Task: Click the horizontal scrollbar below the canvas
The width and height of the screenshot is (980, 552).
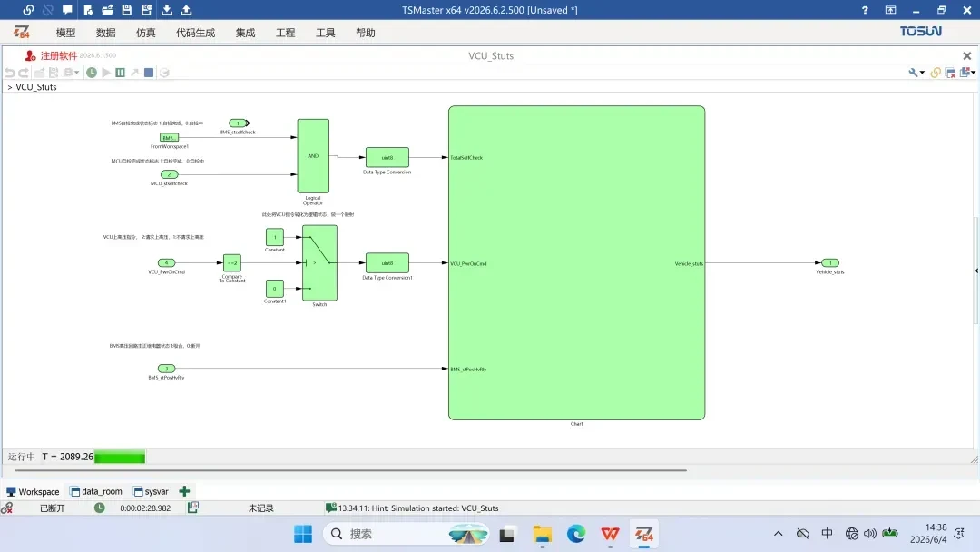Action: [350, 470]
